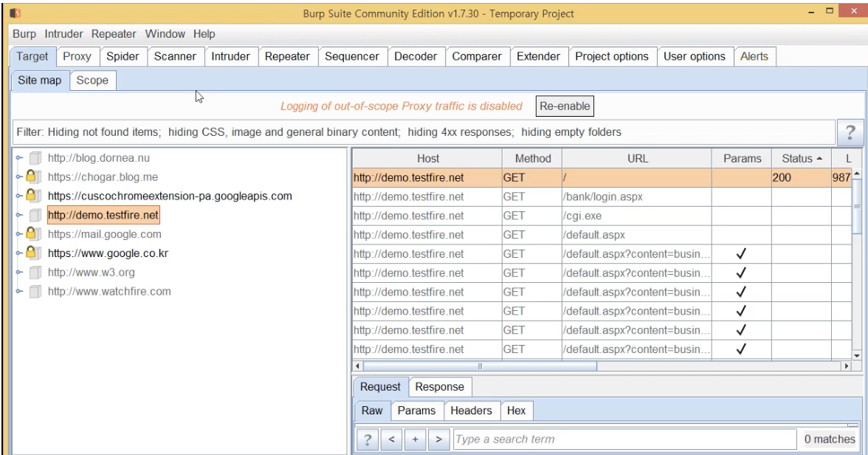The image size is (868, 455).
Task: Sort by the Status column header
Action: click(x=802, y=159)
